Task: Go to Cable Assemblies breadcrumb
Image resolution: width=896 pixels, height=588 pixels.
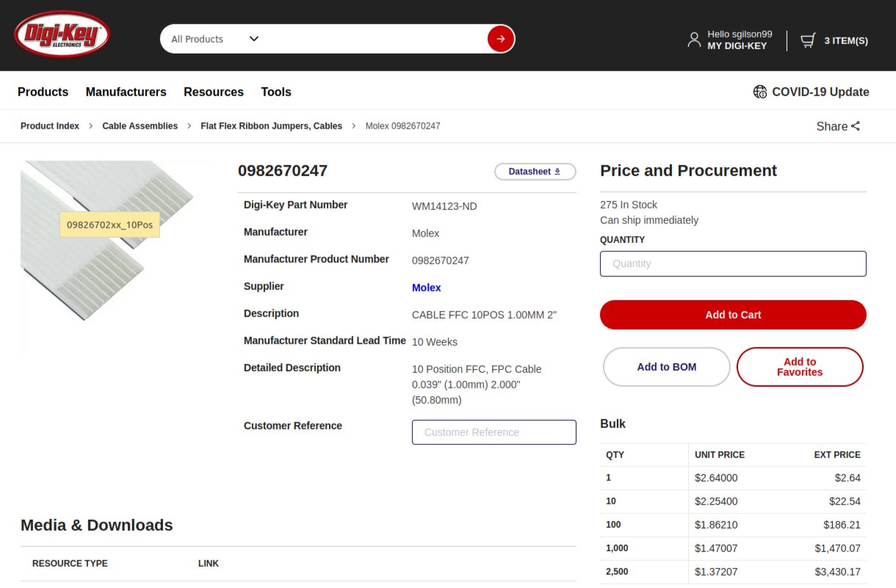Action: point(140,126)
